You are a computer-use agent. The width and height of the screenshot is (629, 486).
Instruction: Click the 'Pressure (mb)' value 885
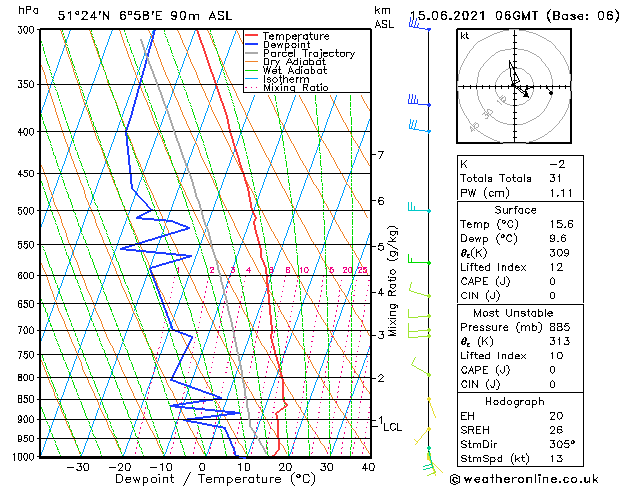(559, 327)
